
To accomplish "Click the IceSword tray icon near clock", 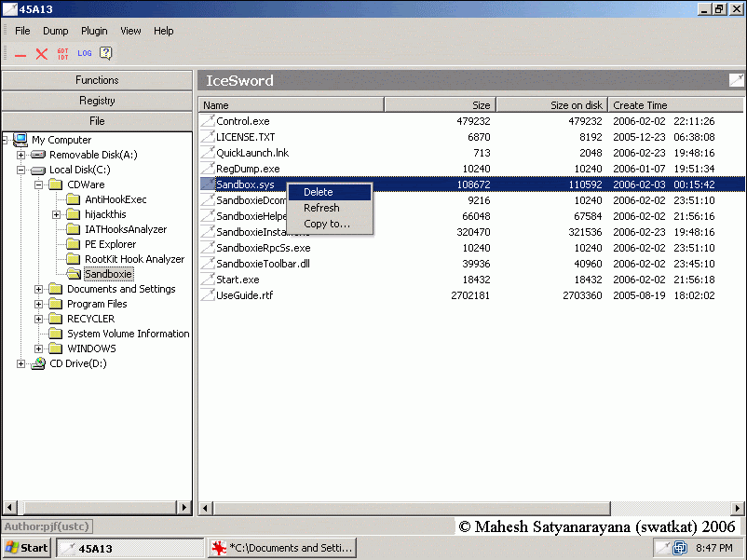I will click(662, 548).
